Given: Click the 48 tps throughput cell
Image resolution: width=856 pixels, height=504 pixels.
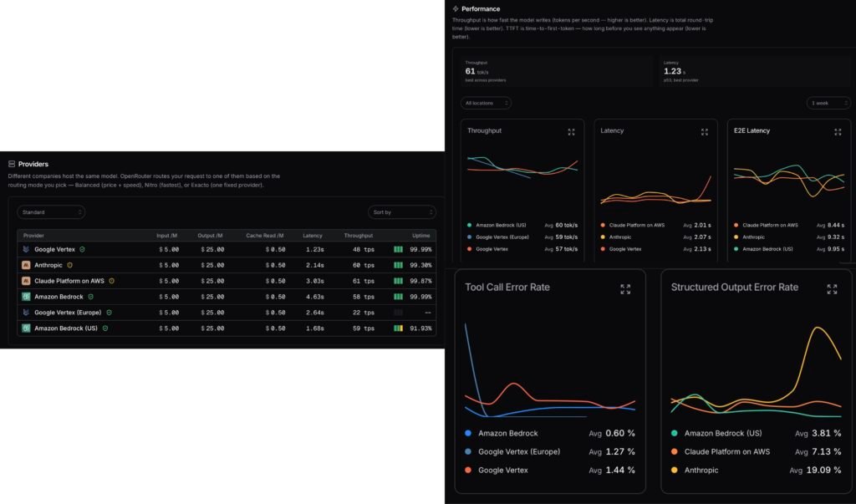Looking at the screenshot, I should click(363, 249).
